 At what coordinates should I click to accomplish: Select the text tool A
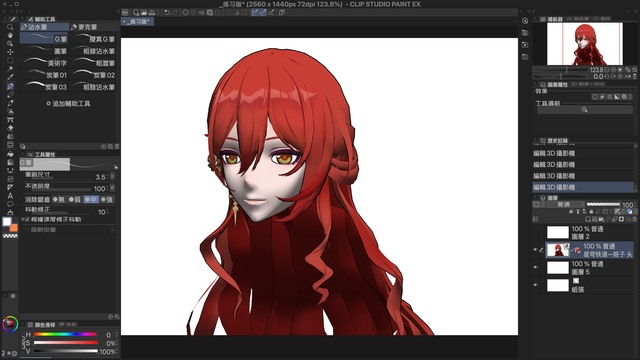(10, 196)
